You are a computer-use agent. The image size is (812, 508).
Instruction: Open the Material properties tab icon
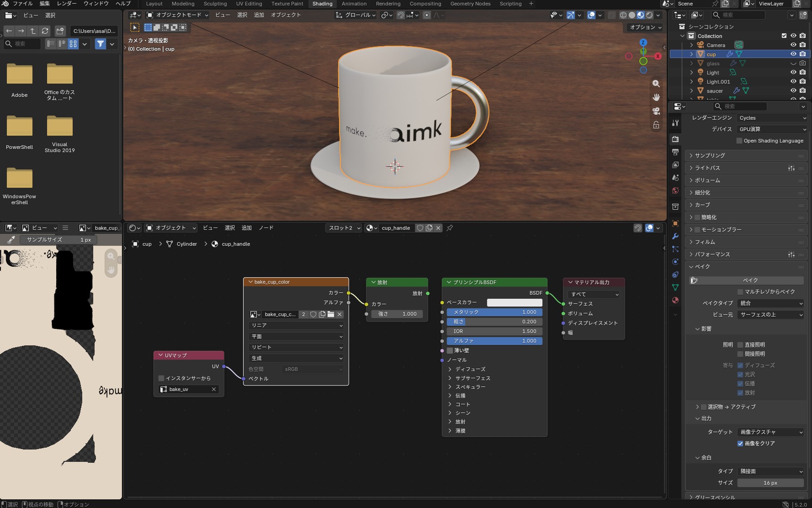(675, 300)
